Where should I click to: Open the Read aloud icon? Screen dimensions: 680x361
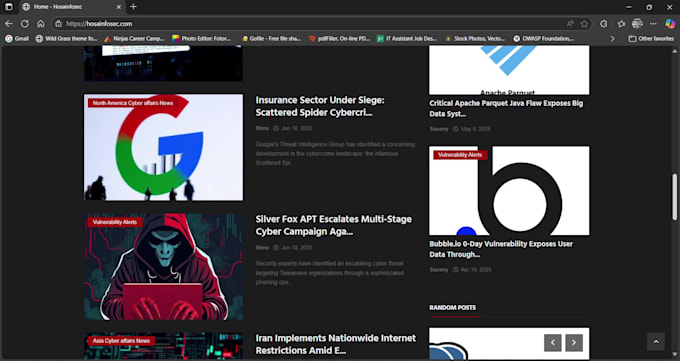pyautogui.click(x=570, y=24)
